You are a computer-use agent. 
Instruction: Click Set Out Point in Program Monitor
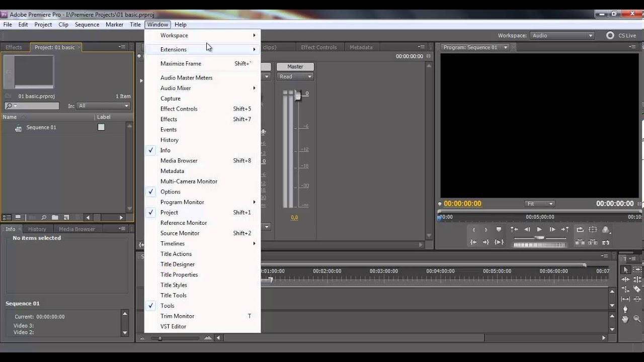[x=486, y=230]
